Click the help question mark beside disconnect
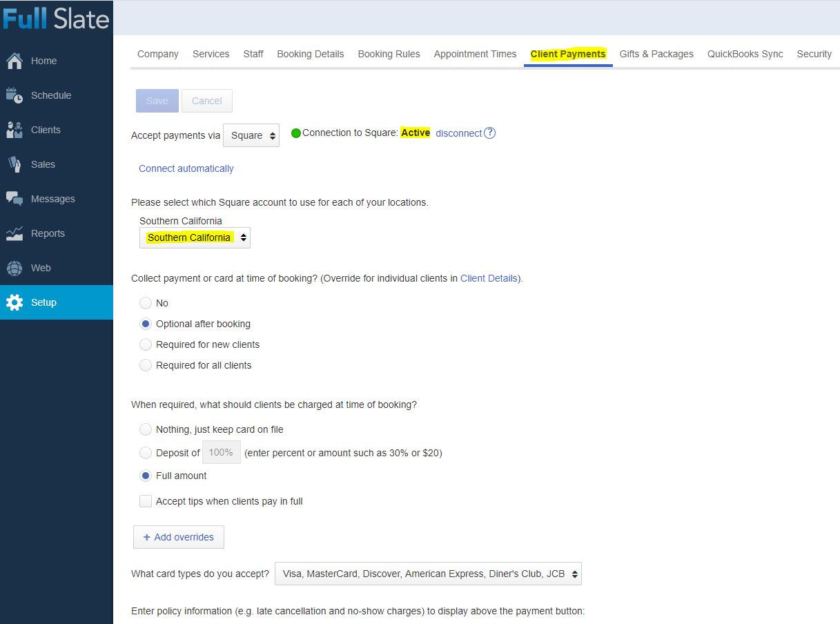 (489, 133)
